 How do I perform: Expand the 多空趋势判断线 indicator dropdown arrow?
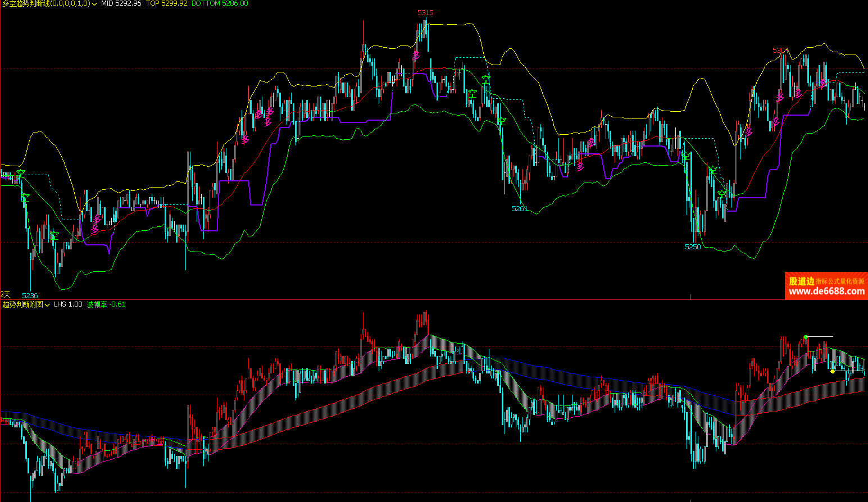coord(94,4)
